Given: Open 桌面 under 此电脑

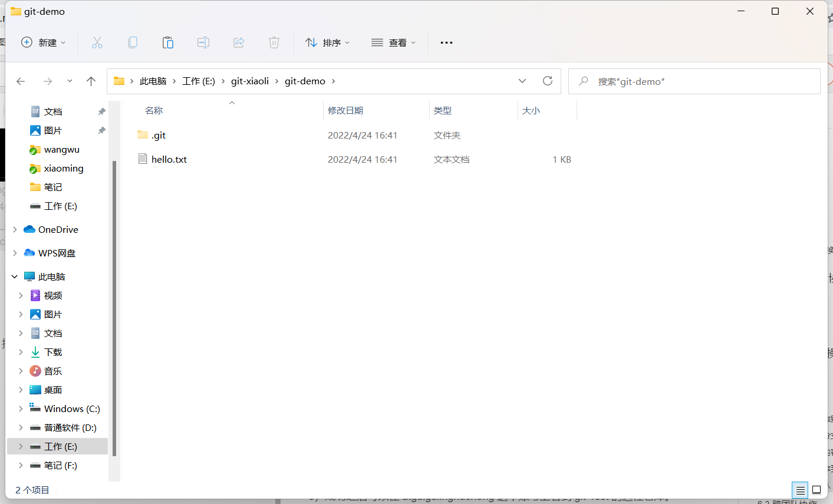Looking at the screenshot, I should (x=53, y=390).
